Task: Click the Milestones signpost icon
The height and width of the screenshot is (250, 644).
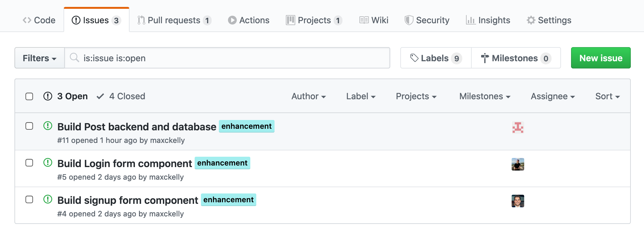Action: point(485,58)
